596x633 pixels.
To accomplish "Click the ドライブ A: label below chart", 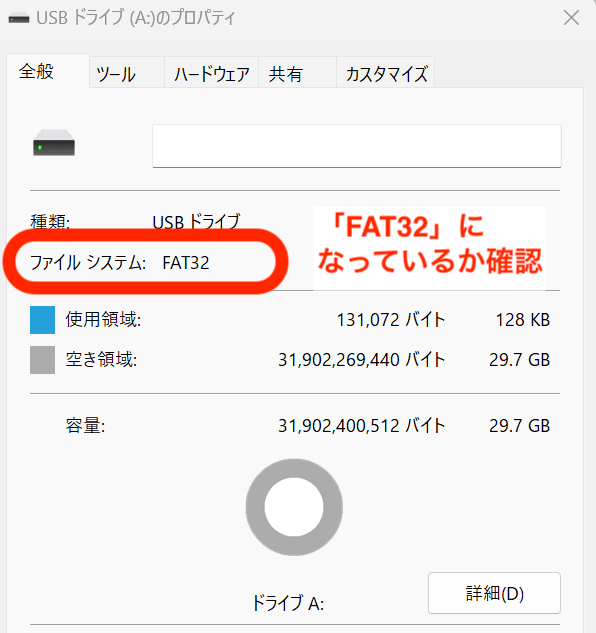I will (288, 603).
